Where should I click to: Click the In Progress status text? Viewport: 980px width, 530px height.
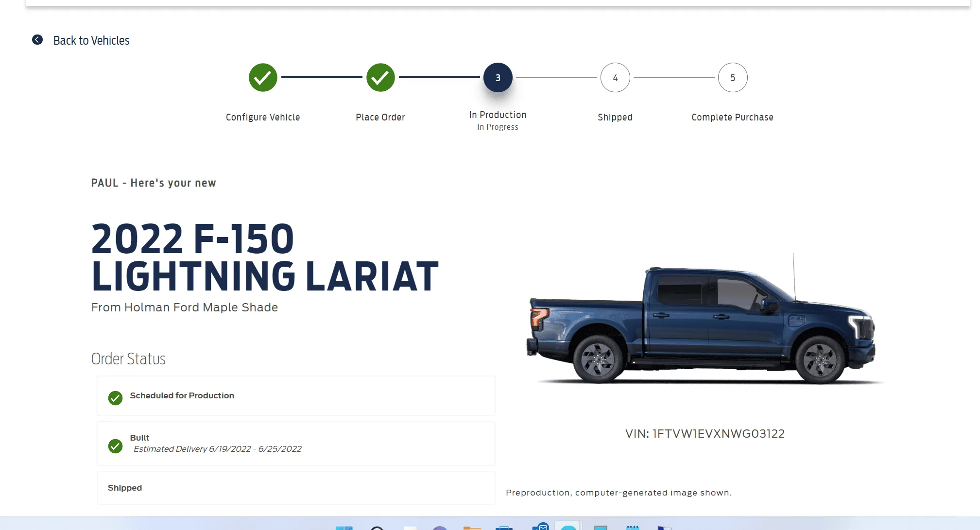tap(498, 127)
